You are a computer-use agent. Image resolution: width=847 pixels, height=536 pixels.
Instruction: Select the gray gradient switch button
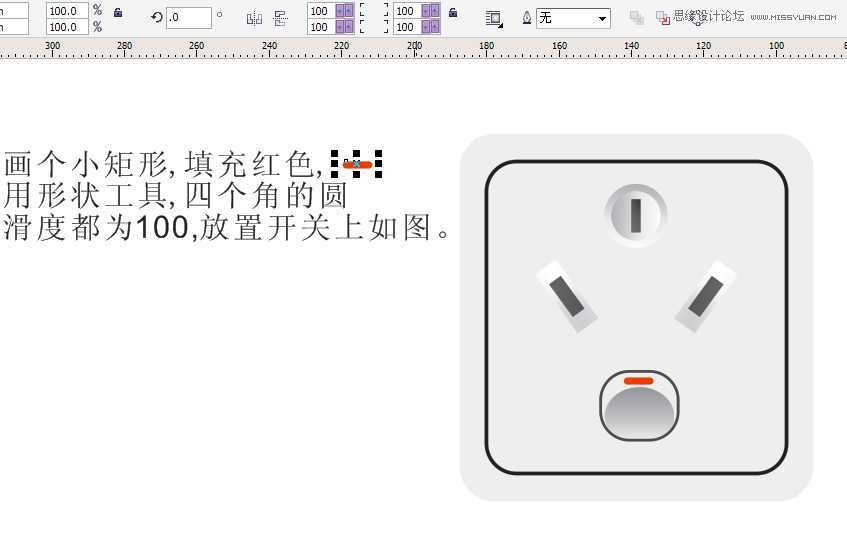640,413
